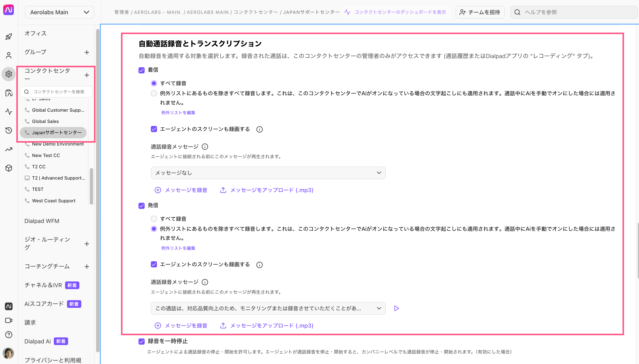Open the メッセージなし dropdown
The image size is (639, 364).
(268, 173)
